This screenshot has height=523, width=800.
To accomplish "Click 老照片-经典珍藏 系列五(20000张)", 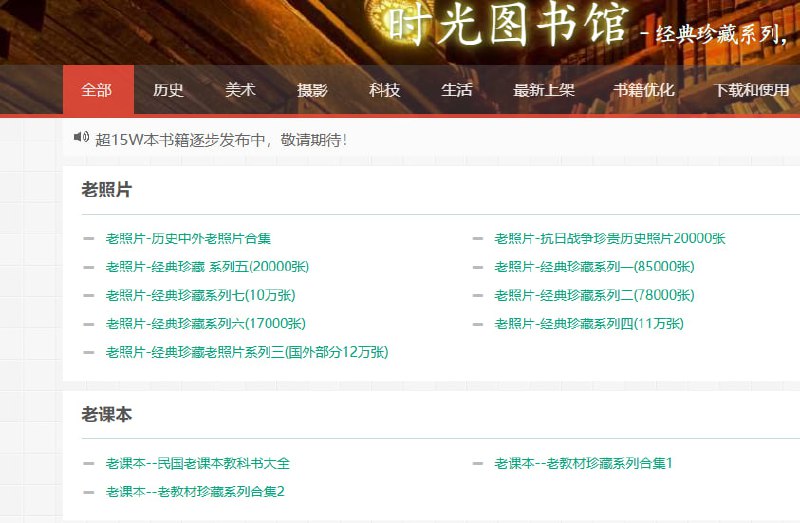I will tap(207, 267).
